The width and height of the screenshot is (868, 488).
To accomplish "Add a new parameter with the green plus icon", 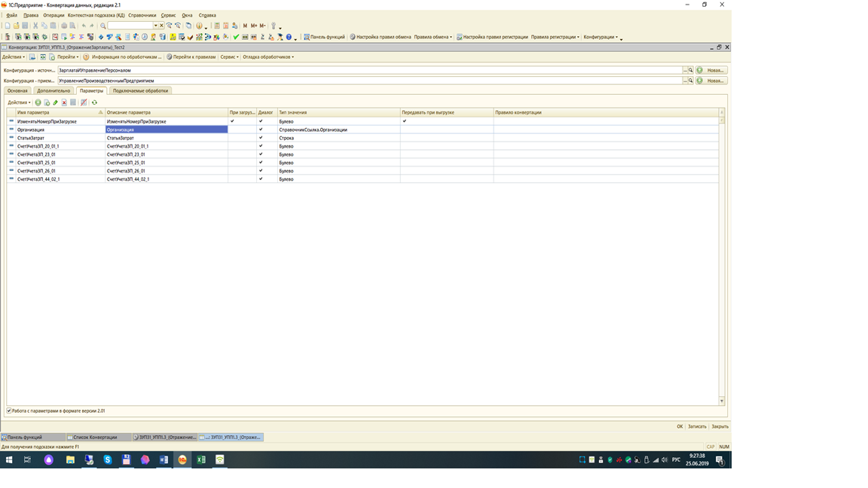I will (x=38, y=102).
